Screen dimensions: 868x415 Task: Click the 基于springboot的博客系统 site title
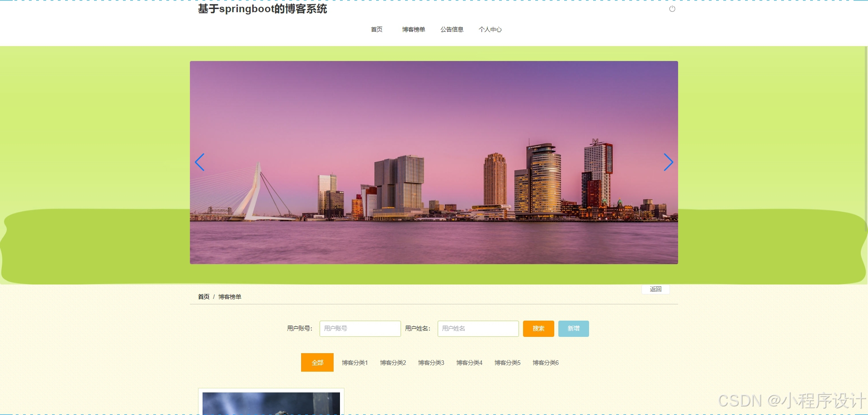(x=262, y=9)
